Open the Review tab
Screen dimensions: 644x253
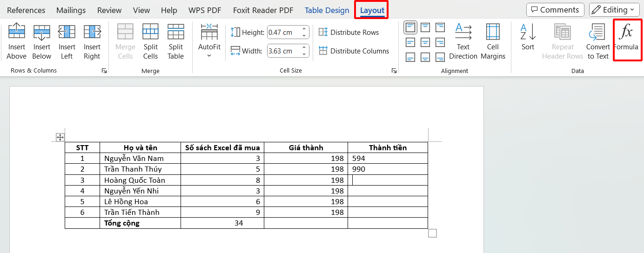click(x=109, y=10)
